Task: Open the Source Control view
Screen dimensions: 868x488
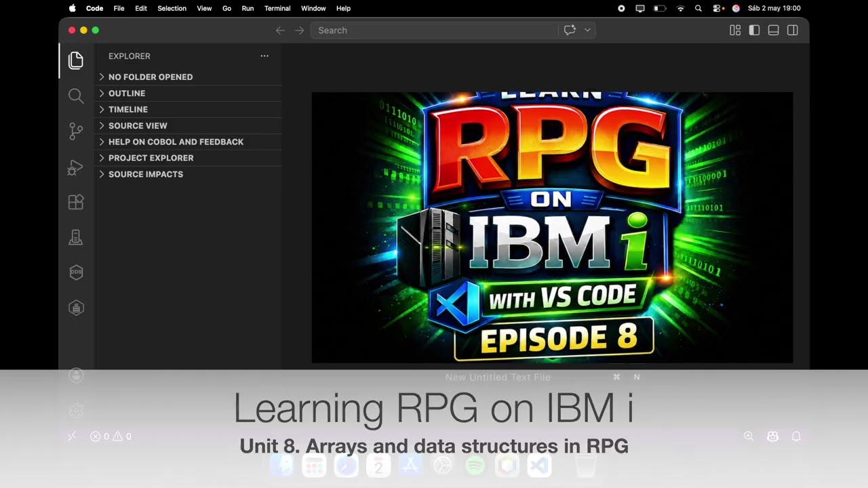Action: (x=76, y=131)
